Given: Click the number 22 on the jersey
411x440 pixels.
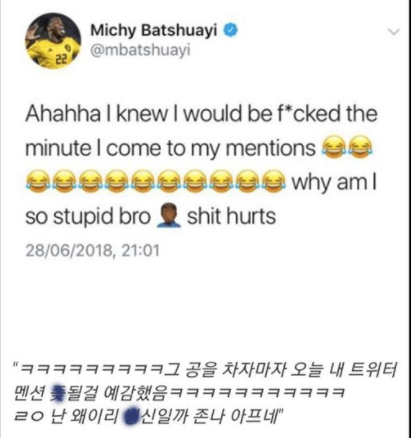Looking at the screenshot, I should [x=61, y=60].
